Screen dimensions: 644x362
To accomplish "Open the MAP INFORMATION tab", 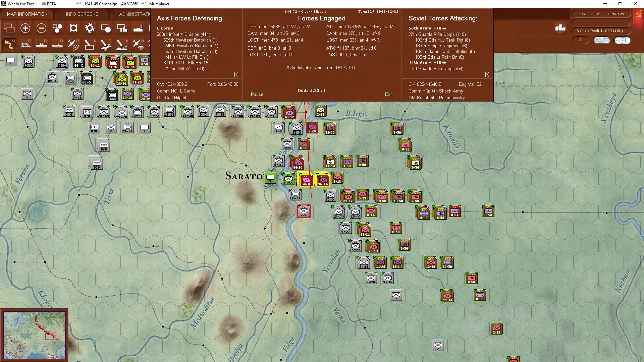I will (x=27, y=14).
